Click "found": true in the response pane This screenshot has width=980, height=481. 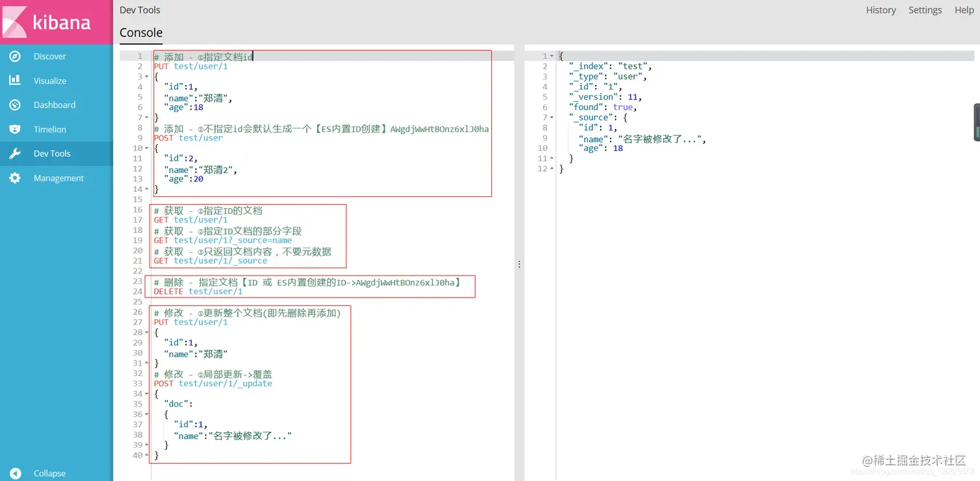[603, 108]
